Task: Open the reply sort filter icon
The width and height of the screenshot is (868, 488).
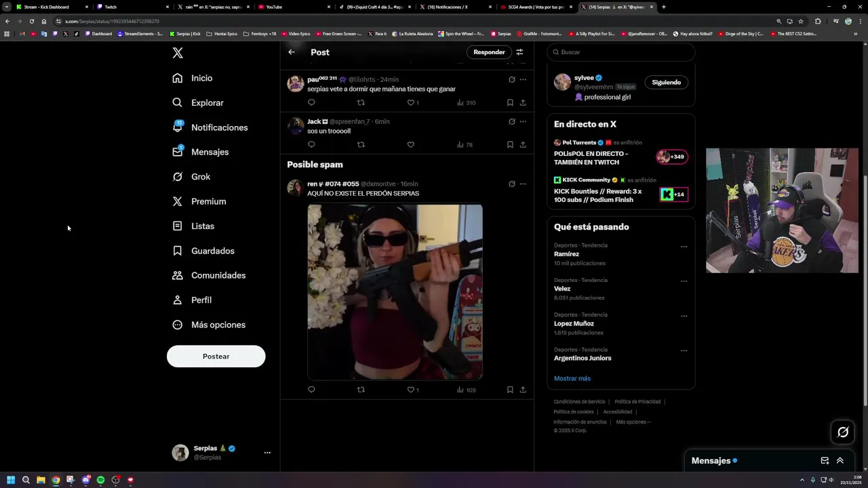Action: point(519,52)
